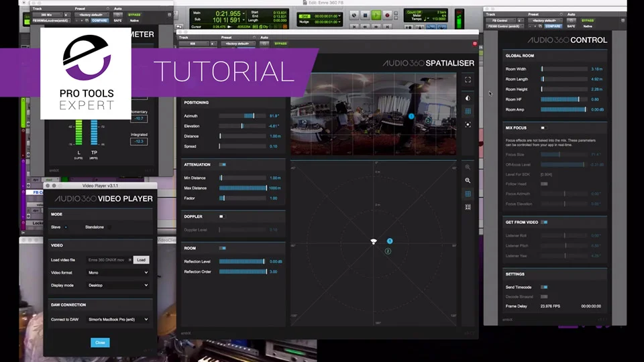
Task: Click the wait-for-note button in the transport
Action: pyautogui.click(x=408, y=28)
